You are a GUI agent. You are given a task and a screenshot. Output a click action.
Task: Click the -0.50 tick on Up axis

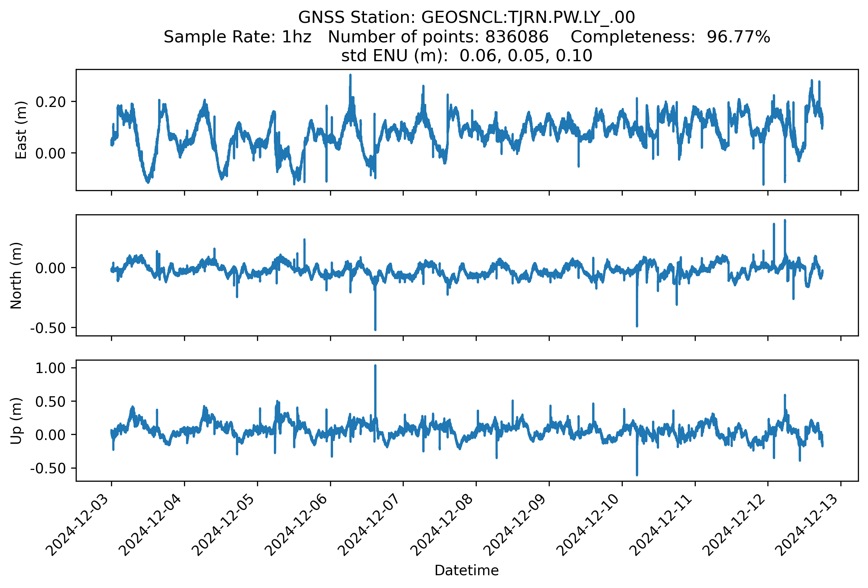point(48,468)
